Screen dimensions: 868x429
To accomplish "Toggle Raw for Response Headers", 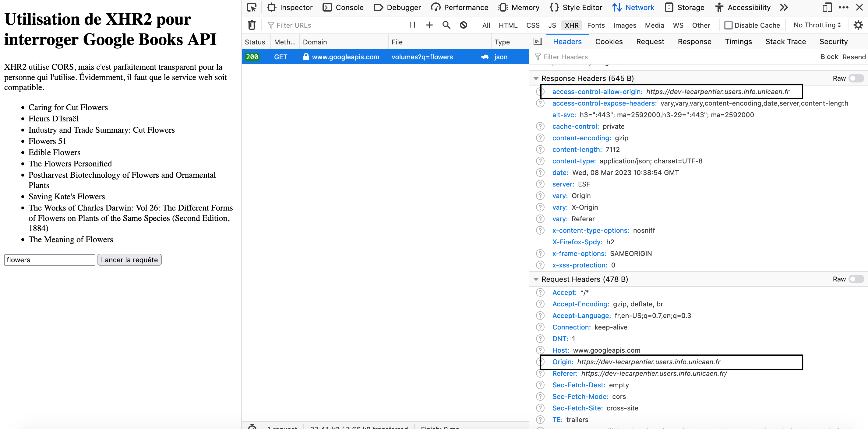I will click(x=856, y=78).
